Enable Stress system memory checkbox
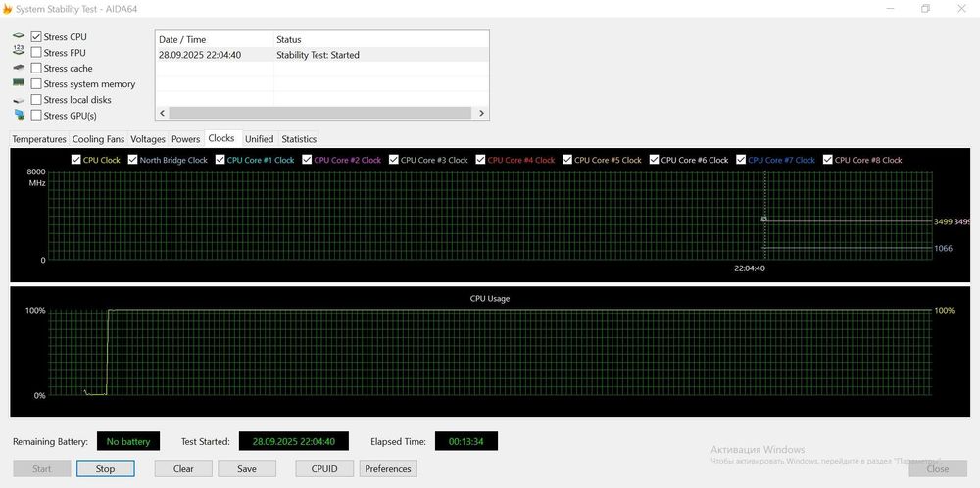This screenshot has height=488, width=980. click(36, 83)
